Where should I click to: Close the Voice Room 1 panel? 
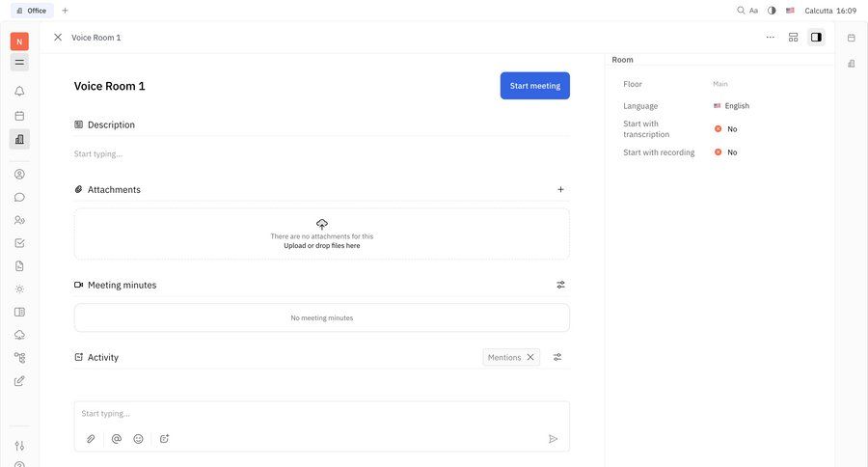[x=58, y=37]
